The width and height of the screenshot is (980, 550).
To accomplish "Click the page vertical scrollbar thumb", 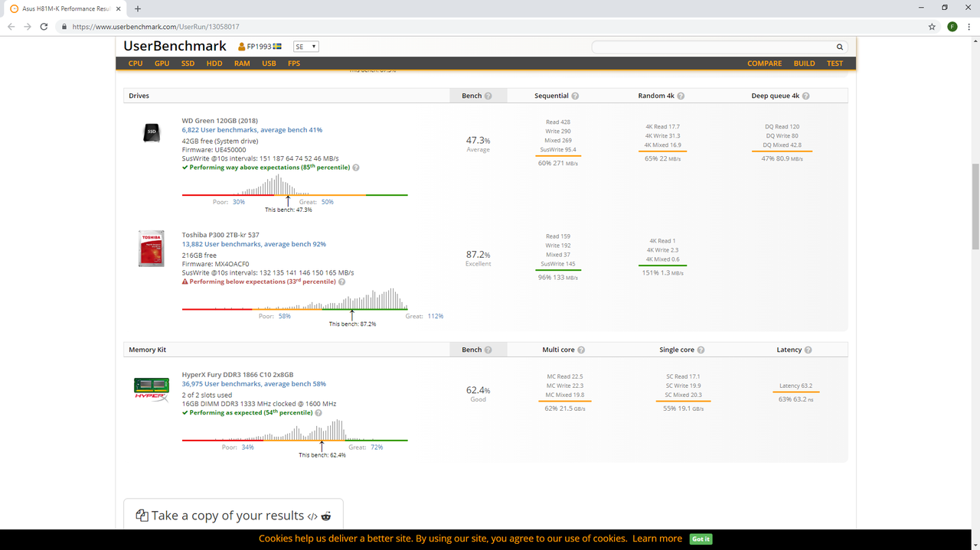I will (975, 207).
